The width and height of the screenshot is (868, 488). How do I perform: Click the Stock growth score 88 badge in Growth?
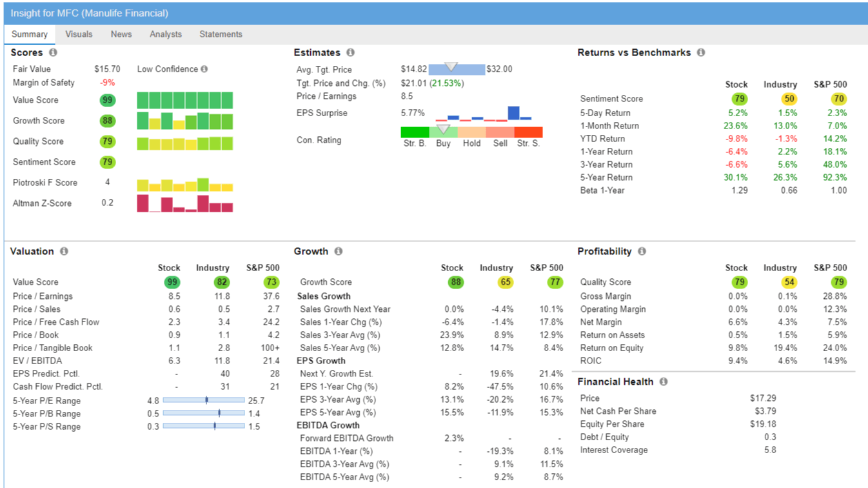tap(456, 282)
